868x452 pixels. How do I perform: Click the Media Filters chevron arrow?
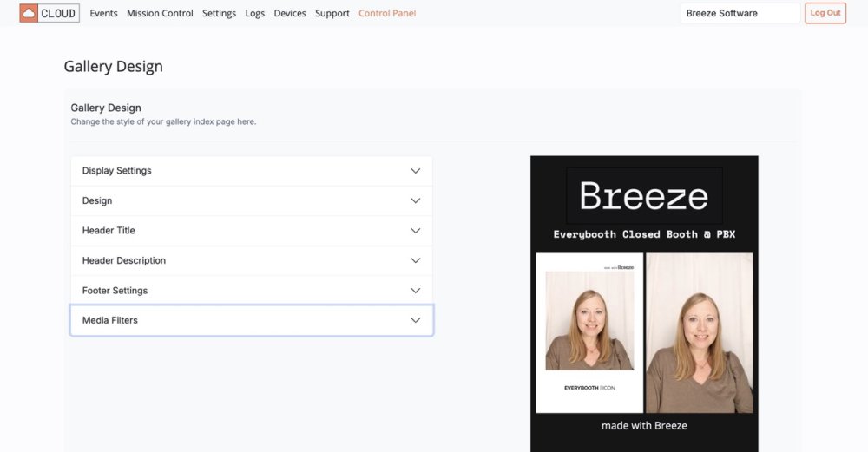[x=415, y=320]
